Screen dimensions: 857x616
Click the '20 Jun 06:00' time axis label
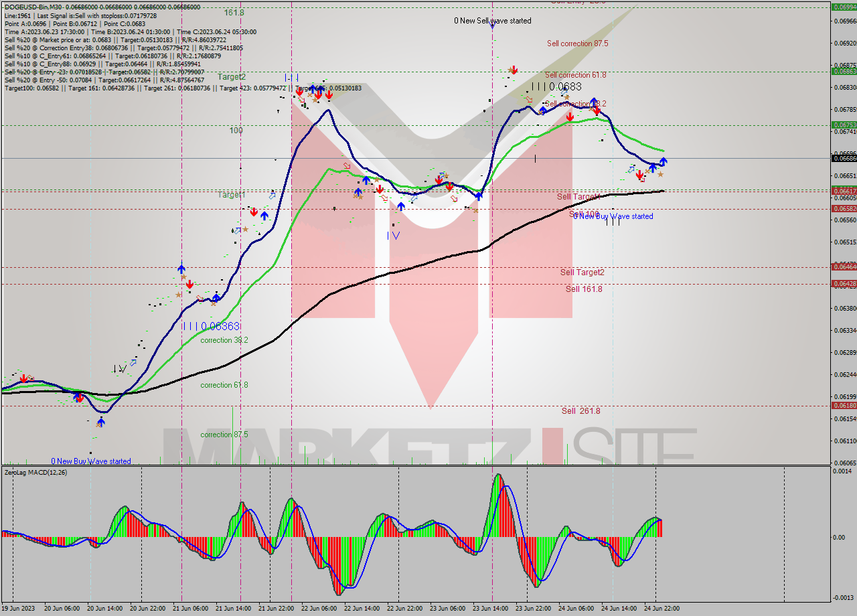click(x=62, y=609)
